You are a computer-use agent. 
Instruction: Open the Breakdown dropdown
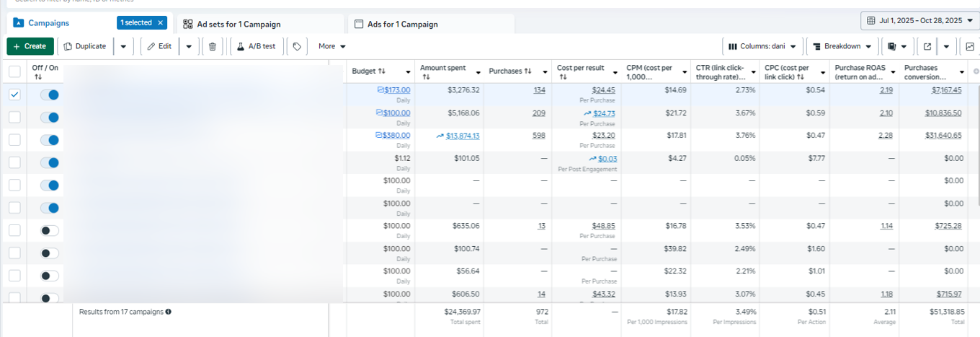point(841,46)
